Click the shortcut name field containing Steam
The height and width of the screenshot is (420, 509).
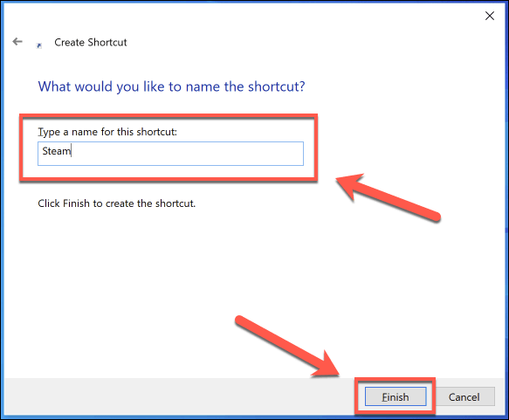click(x=170, y=154)
